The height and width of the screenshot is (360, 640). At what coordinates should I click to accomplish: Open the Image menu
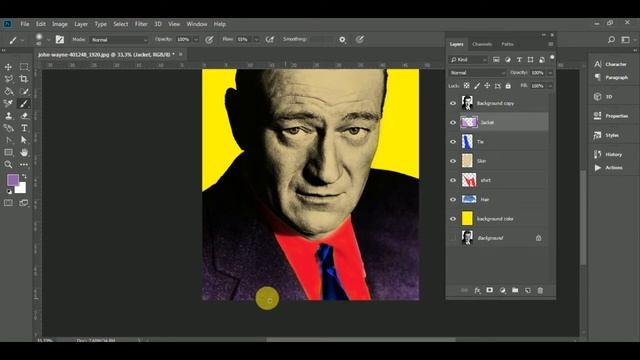[x=60, y=24]
